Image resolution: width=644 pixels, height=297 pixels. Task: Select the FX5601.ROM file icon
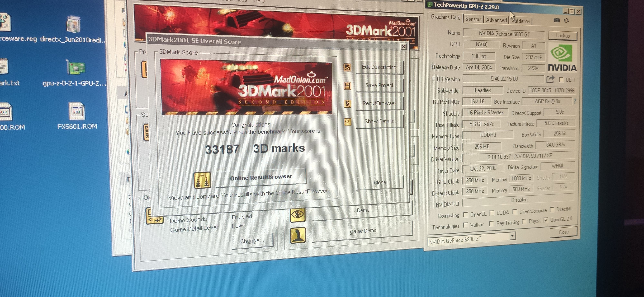point(77,111)
